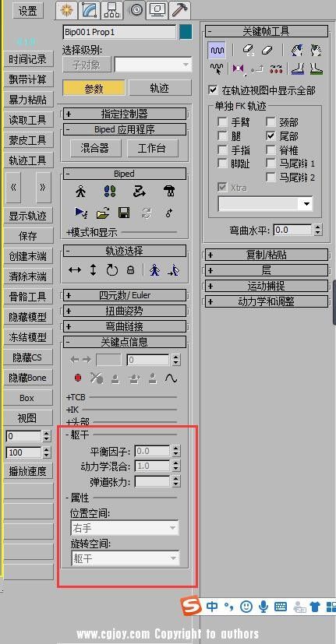Activate Footstep Mode icon
The image size is (336, 644).
[109, 192]
